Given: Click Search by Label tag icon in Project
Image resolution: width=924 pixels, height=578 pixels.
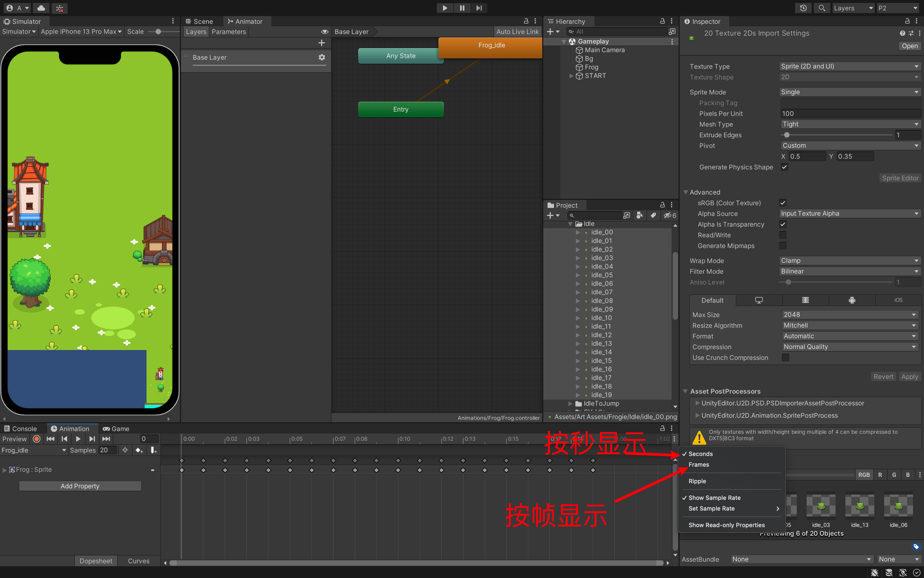Looking at the screenshot, I should pyautogui.click(x=653, y=216).
